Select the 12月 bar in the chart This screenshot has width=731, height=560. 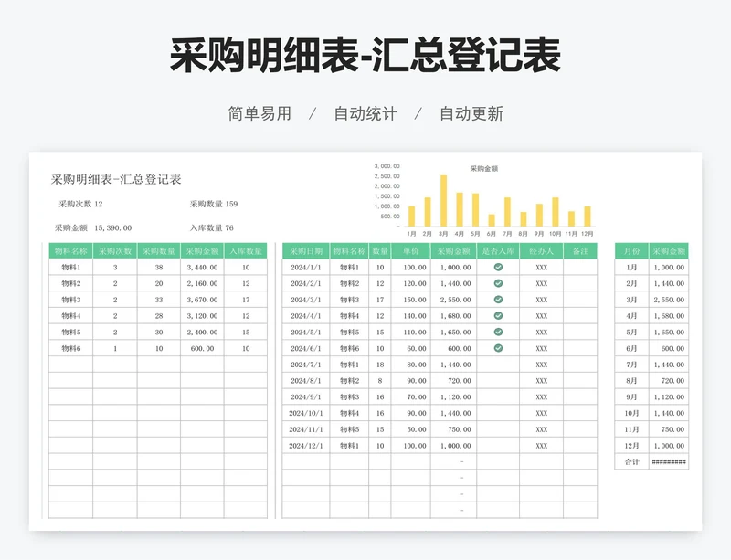[x=588, y=217]
